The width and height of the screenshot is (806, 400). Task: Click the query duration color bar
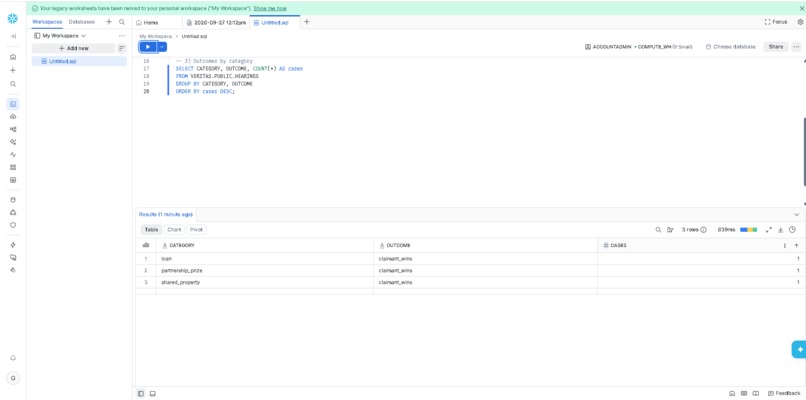tap(748, 230)
